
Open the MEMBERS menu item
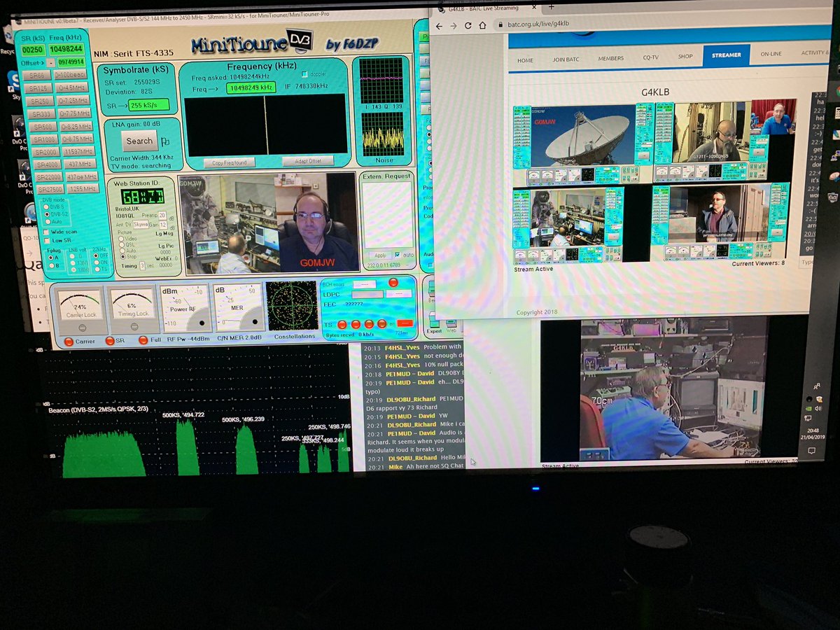[x=610, y=58]
